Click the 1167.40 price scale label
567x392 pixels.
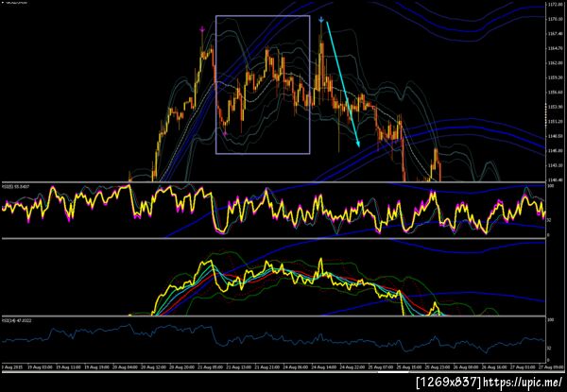pyautogui.click(x=555, y=34)
